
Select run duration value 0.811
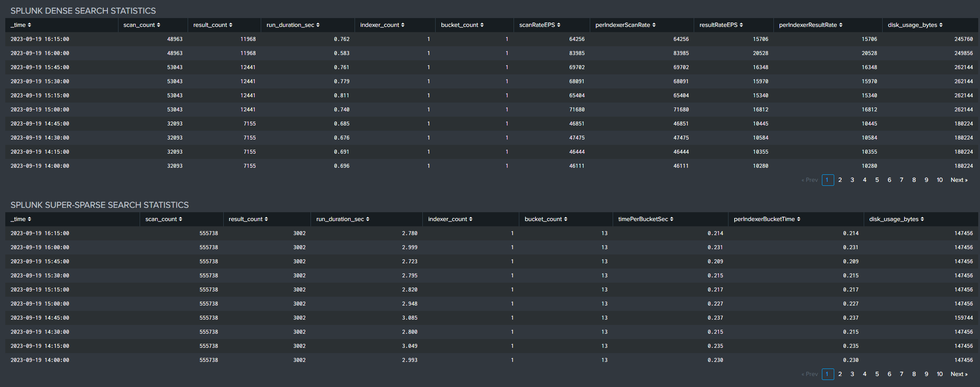(x=342, y=96)
